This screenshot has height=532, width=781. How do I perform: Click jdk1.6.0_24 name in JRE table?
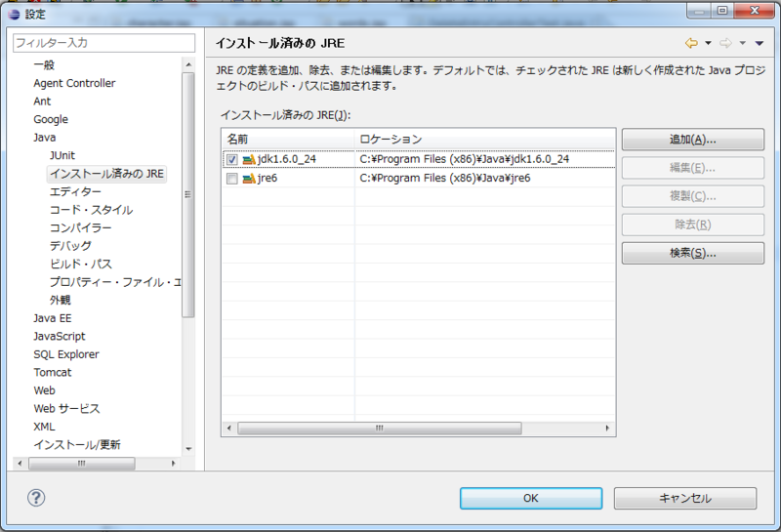tap(287, 159)
